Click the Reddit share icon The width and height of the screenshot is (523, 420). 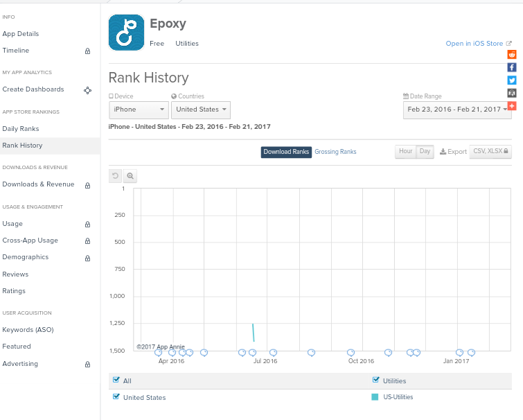[x=512, y=54]
